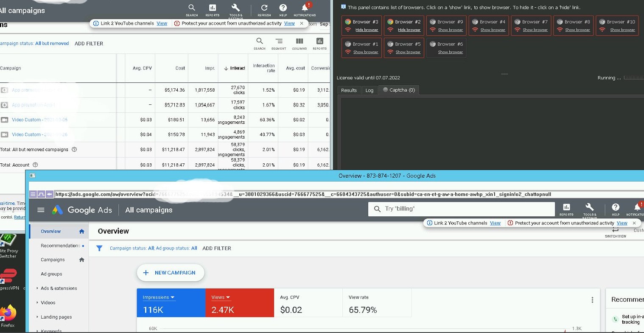Click the Chrome icon of Browser #2

(x=390, y=22)
